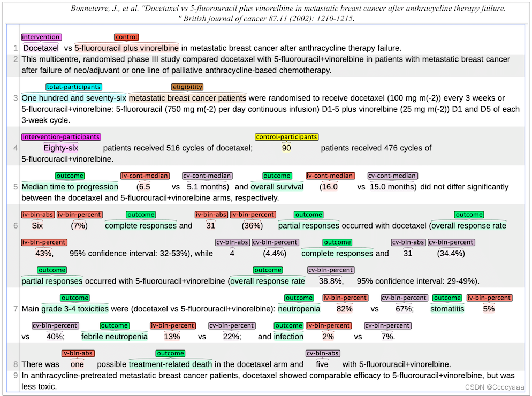This screenshot has width=532, height=396.
Task: Select the 'febrile neutropenia' outcome span
Action: pyautogui.click(x=115, y=337)
